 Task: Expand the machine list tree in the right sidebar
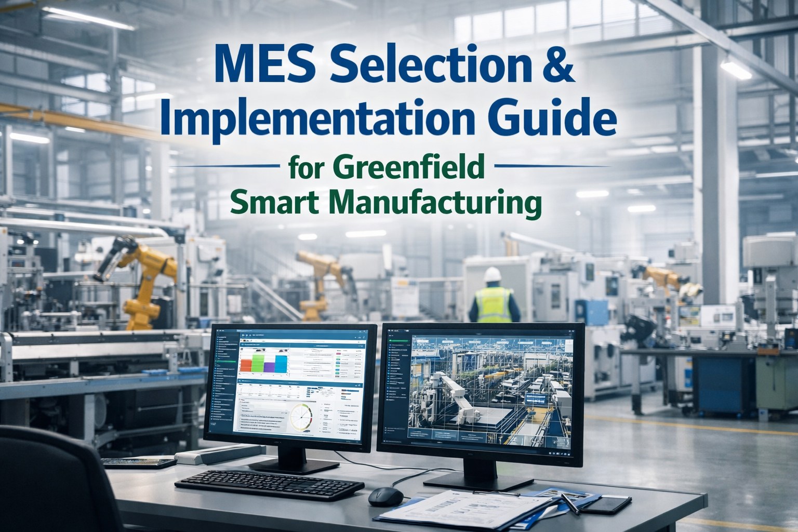click(398, 388)
